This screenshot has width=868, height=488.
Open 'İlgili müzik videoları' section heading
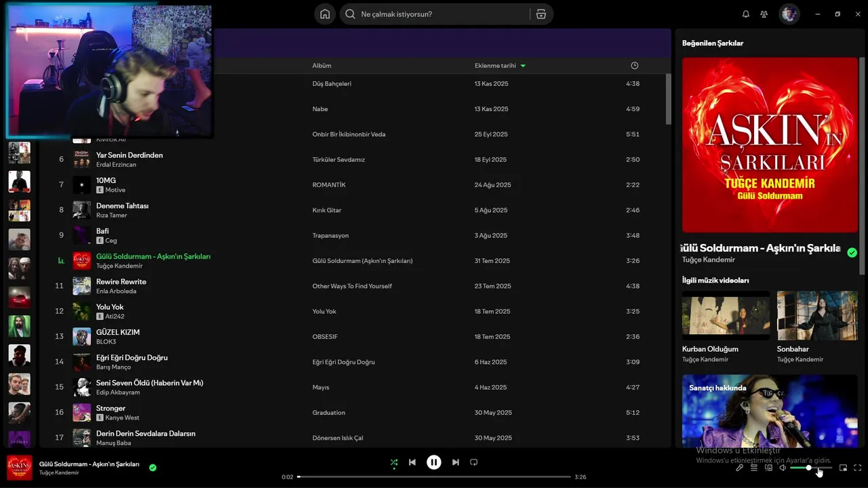coord(715,281)
